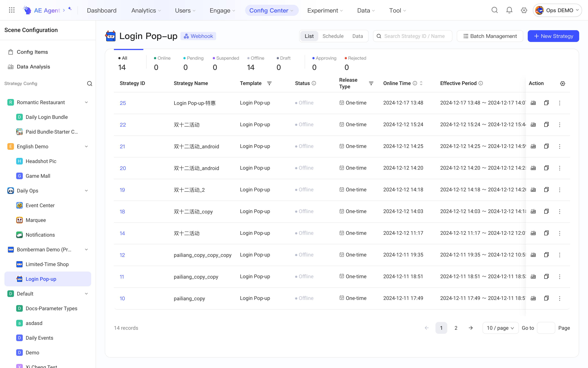Filter the Release Type column
This screenshot has width=588, height=368.
371,83
